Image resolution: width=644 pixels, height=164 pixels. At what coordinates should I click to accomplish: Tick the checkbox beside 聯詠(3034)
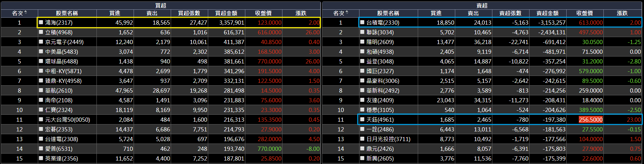(363, 32)
